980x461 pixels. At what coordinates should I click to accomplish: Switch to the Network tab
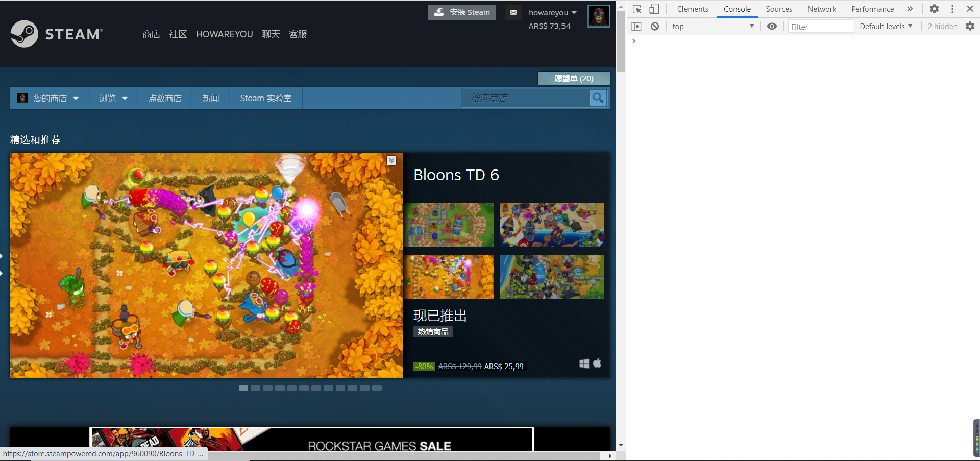(822, 9)
